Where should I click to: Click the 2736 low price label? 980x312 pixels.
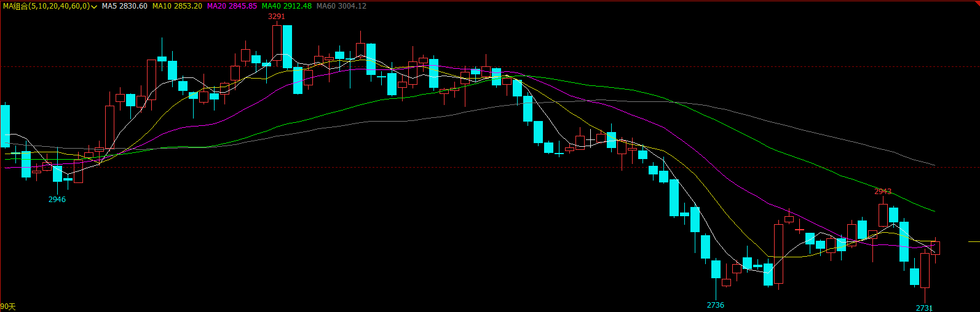(x=716, y=305)
